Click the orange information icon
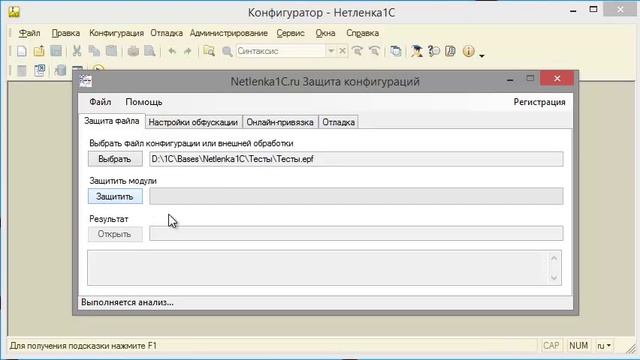The height and width of the screenshot is (360, 640). [x=469, y=51]
